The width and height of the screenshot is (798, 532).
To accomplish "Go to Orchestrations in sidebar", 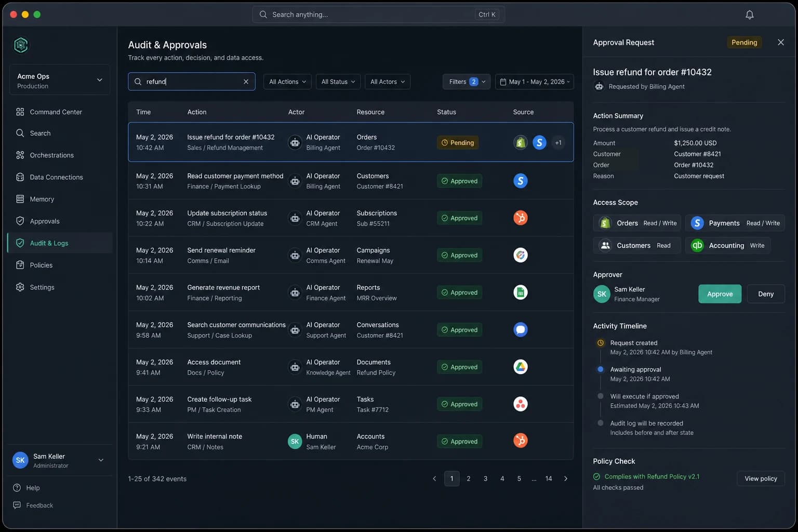I will (60, 155).
